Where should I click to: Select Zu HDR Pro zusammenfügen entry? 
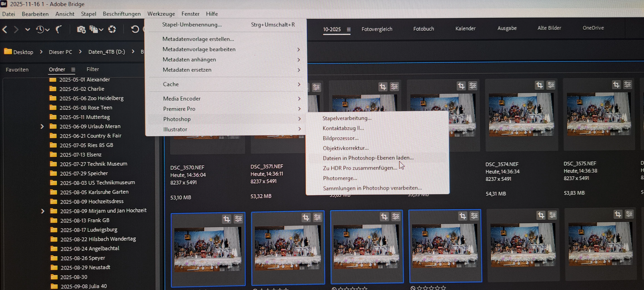[360, 168]
